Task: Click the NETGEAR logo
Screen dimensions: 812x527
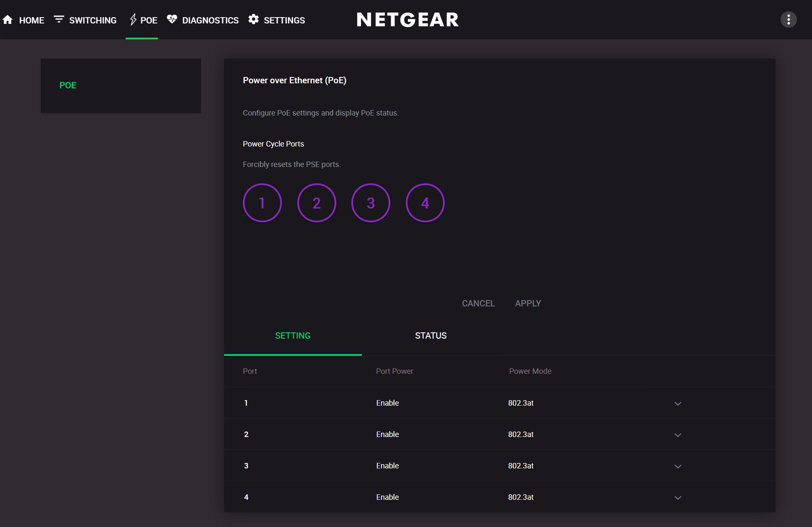Action: pyautogui.click(x=407, y=19)
